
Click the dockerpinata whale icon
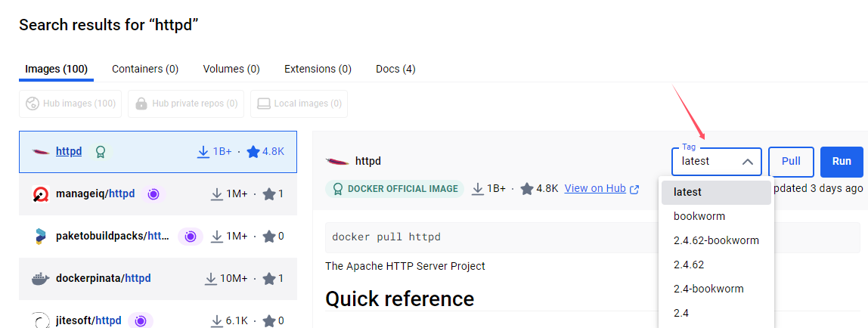(x=40, y=279)
